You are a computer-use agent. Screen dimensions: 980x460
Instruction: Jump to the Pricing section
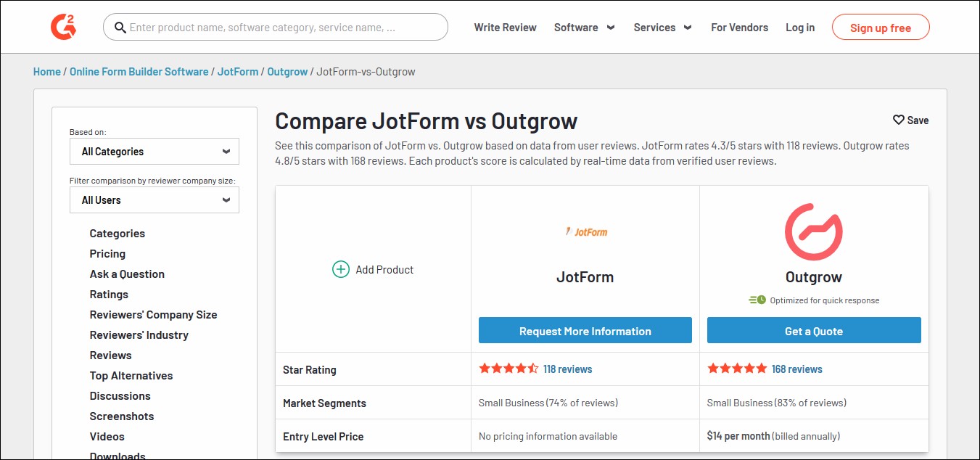[107, 254]
